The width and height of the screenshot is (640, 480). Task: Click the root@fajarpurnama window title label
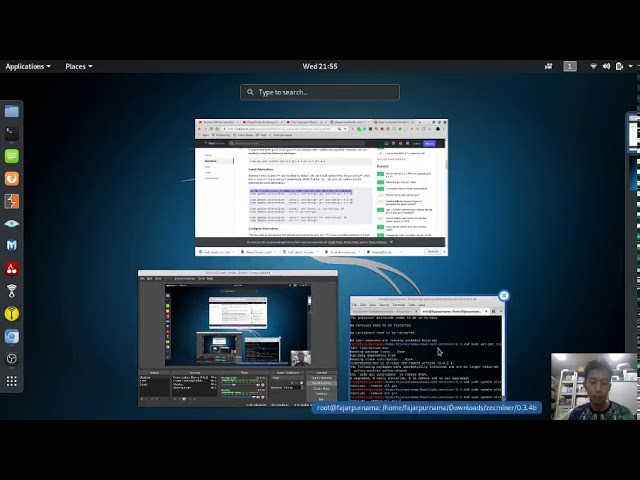(x=427, y=407)
